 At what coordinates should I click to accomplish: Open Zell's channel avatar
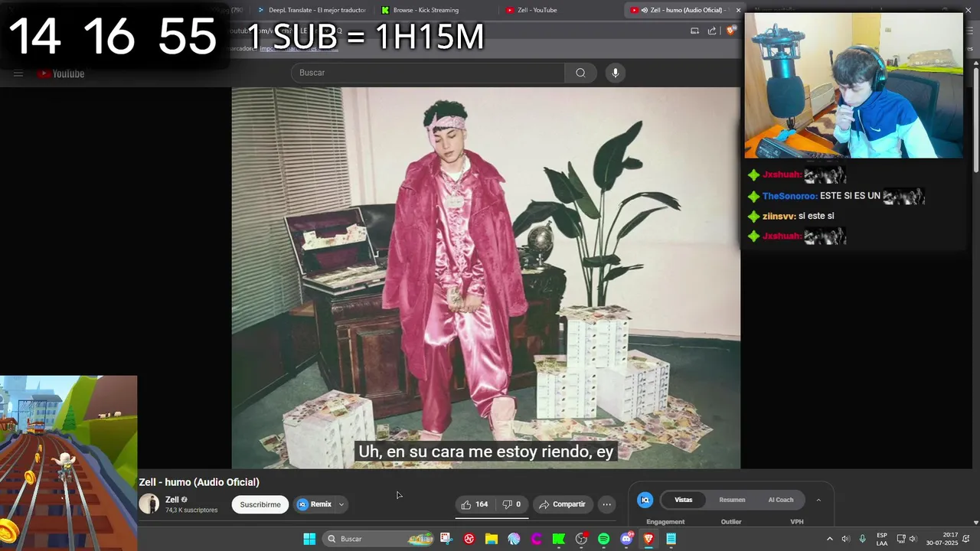pyautogui.click(x=149, y=504)
